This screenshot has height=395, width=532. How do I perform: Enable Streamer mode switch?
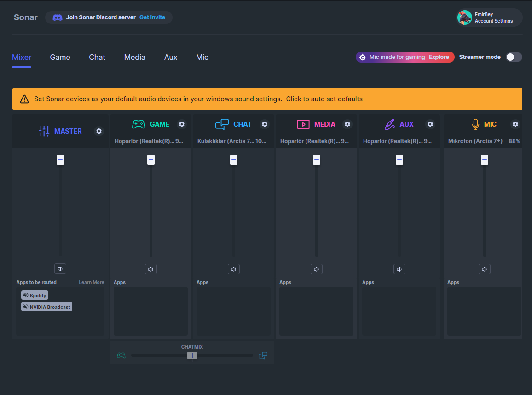514,57
